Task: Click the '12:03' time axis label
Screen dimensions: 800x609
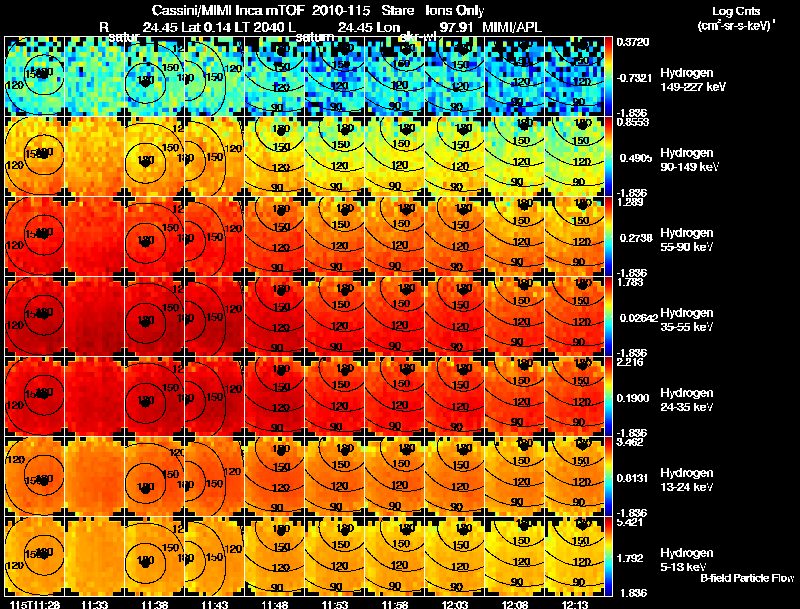Action: point(455,604)
